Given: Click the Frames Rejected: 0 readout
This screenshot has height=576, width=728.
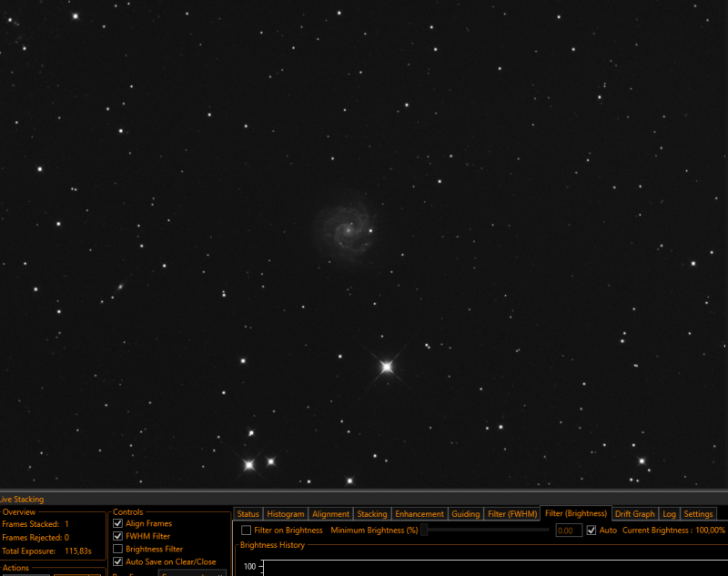Looking at the screenshot, I should [x=35, y=538].
